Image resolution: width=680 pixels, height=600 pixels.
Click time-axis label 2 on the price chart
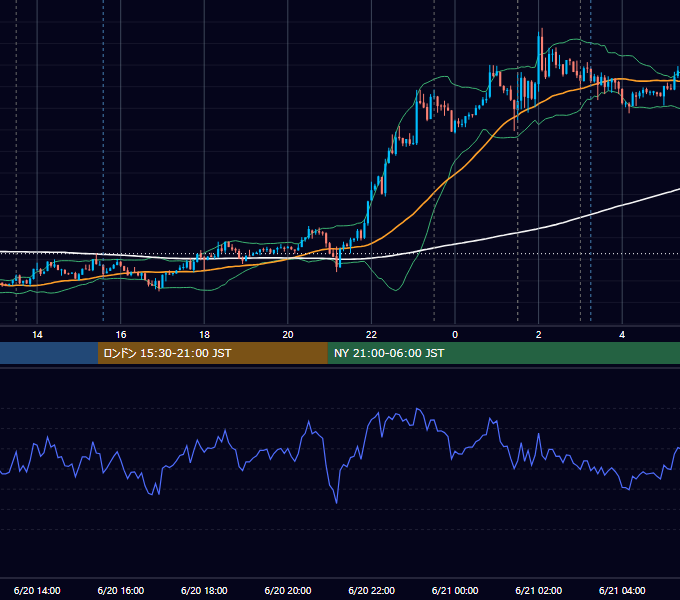[539, 335]
